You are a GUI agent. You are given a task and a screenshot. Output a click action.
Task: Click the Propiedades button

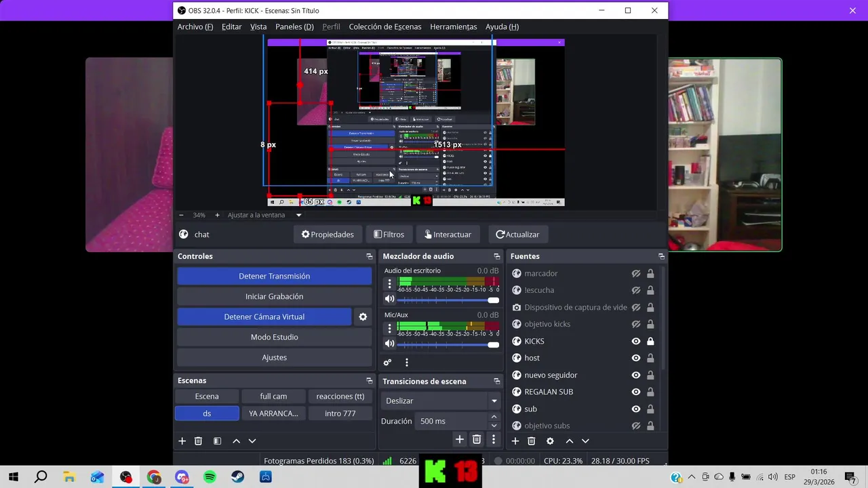pyautogui.click(x=328, y=235)
